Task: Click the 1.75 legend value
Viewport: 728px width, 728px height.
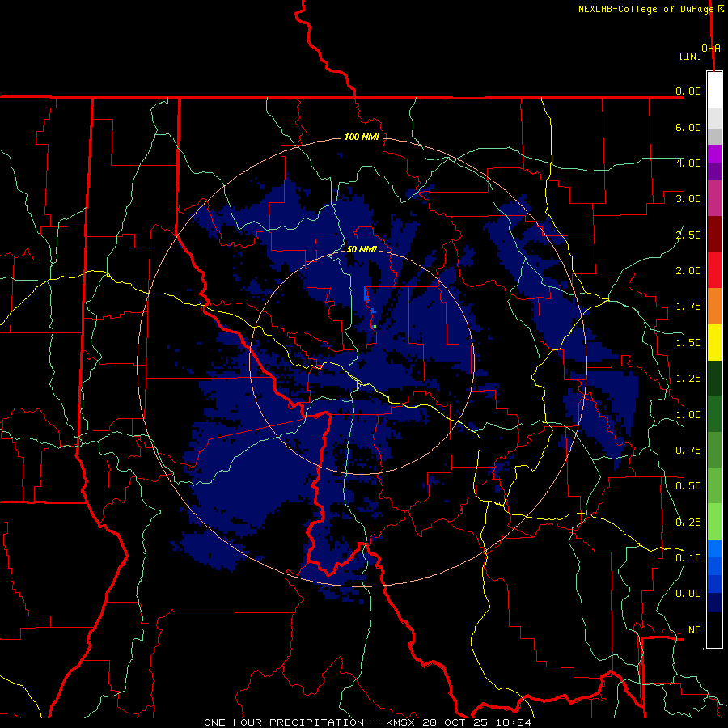Action: coord(688,307)
